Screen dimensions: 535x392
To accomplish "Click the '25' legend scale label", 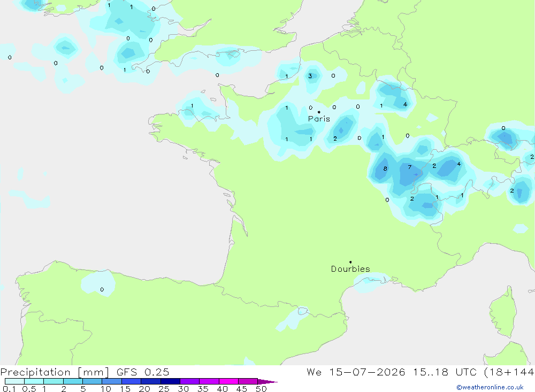I will [x=164, y=389].
